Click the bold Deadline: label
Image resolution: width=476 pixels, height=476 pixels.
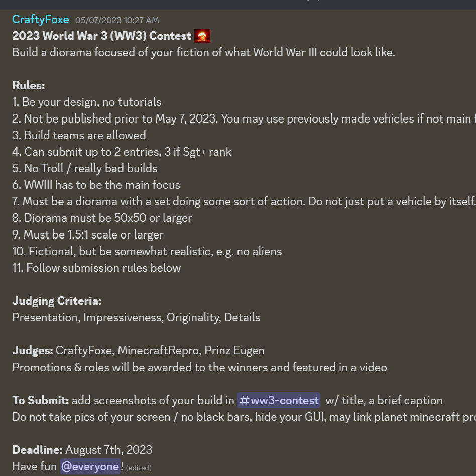pyautogui.click(x=37, y=450)
